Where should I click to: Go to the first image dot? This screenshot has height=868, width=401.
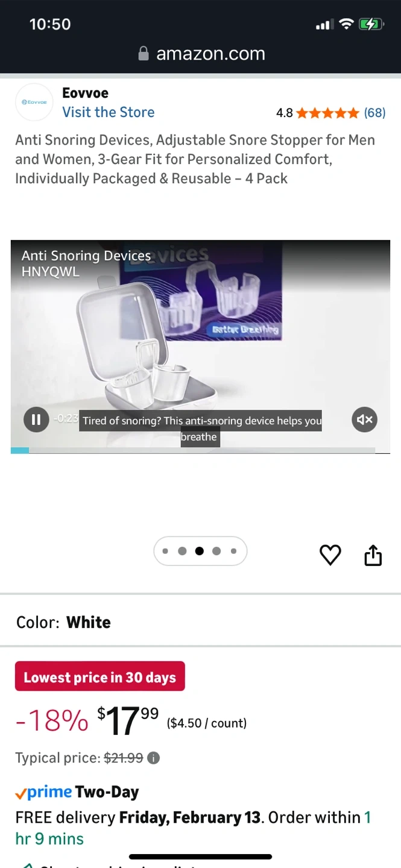coord(165,551)
